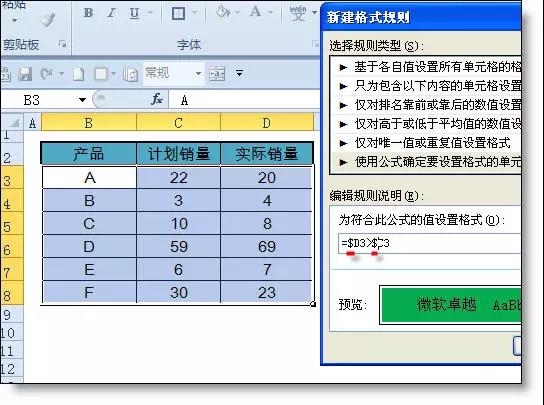Select the cell with value 59

pos(179,246)
